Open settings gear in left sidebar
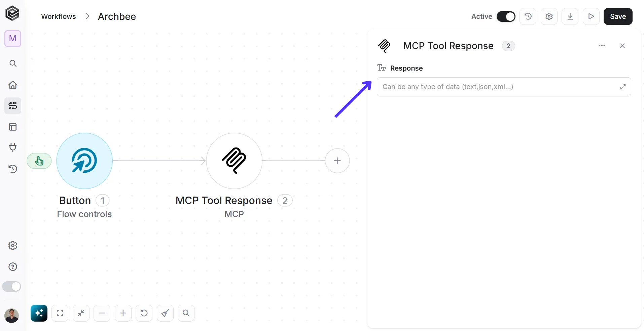 pos(13,246)
